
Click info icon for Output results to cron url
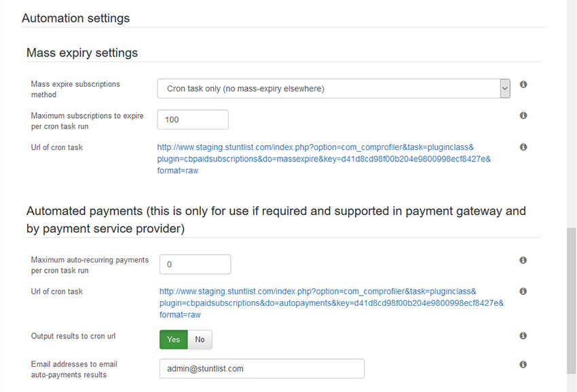pos(523,336)
